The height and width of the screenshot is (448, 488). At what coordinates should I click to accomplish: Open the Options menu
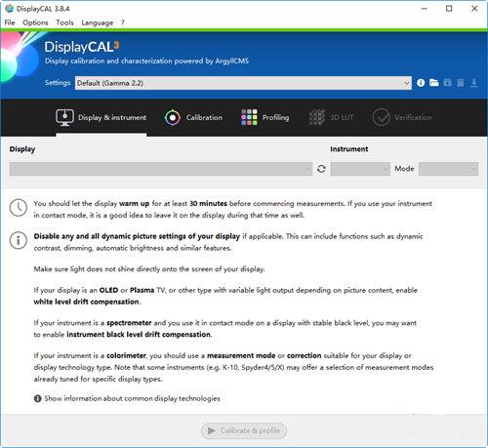point(35,22)
